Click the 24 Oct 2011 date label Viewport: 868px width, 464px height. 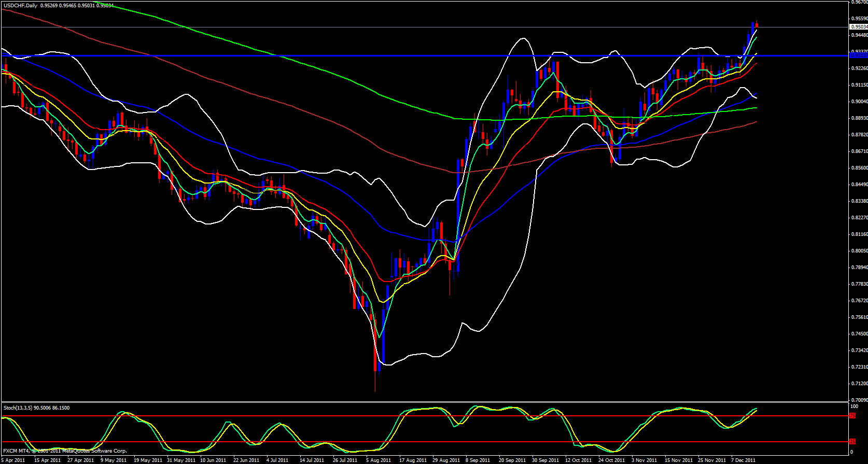tap(611, 460)
